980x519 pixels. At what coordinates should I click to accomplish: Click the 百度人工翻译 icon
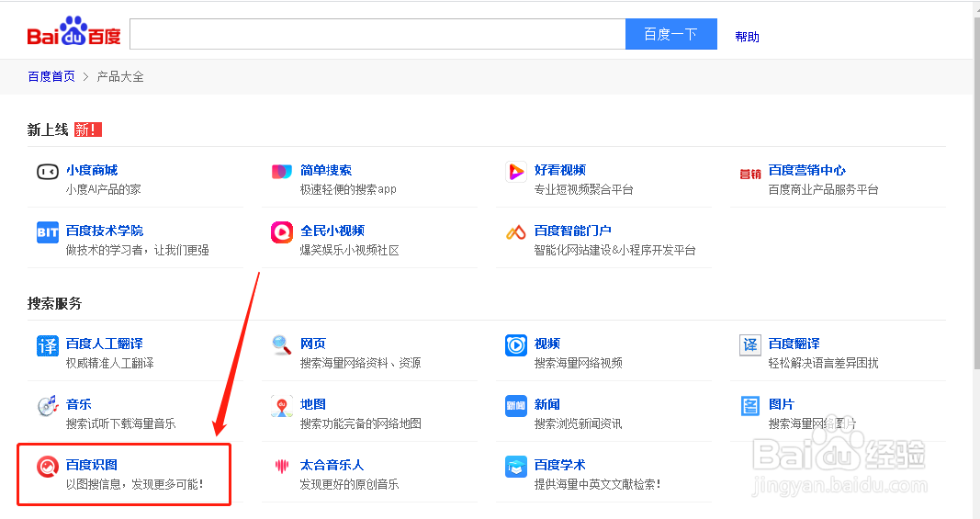(48, 345)
